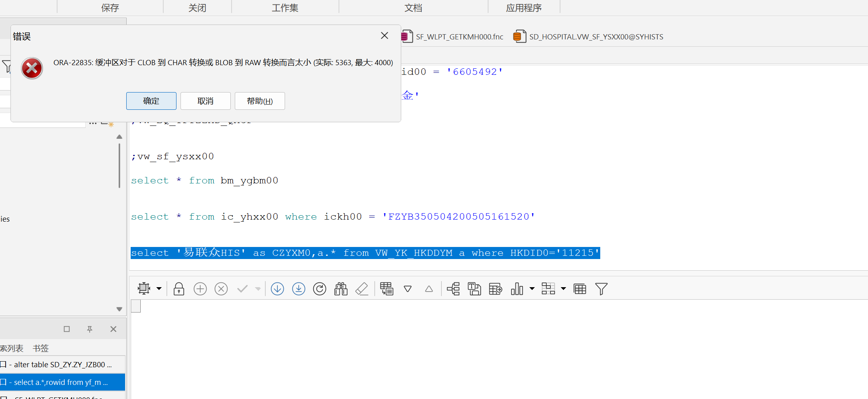Click the fetch last page icon
The height and width of the screenshot is (399, 868).
(x=299, y=289)
